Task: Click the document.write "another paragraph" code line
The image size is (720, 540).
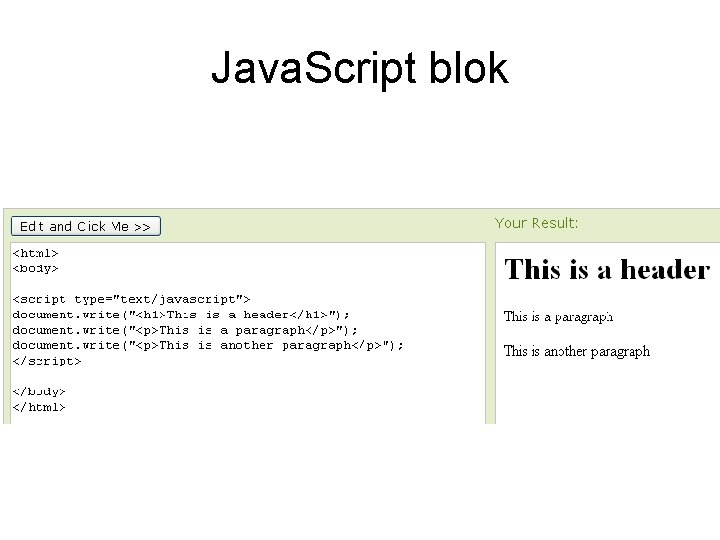Action: pos(208,345)
